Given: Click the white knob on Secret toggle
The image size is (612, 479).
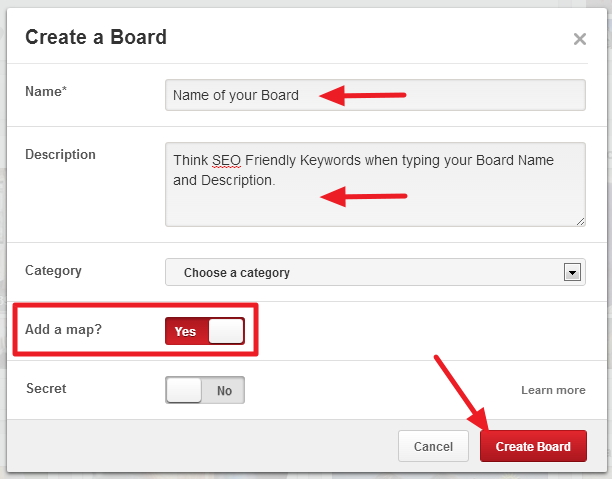Looking at the screenshot, I should click(x=184, y=390).
